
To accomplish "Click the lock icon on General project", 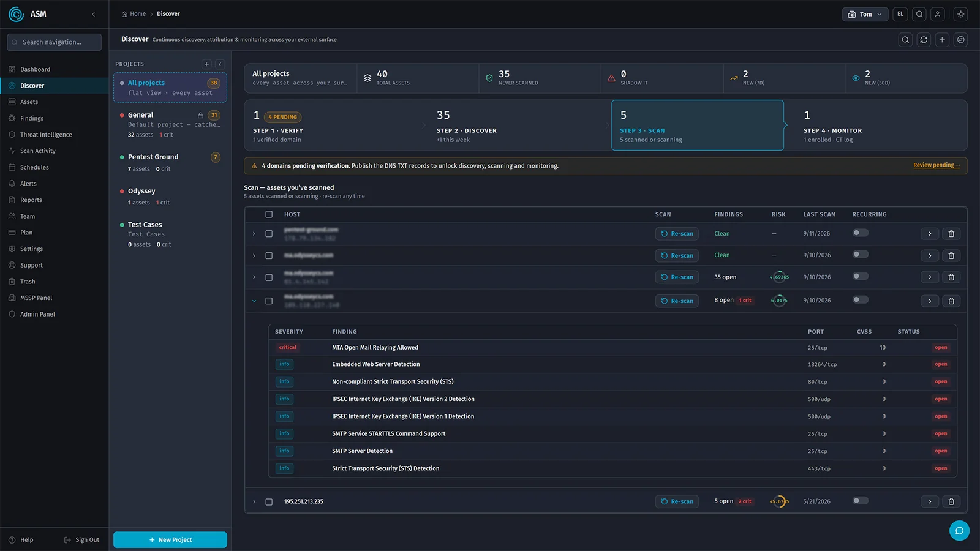I will point(200,115).
